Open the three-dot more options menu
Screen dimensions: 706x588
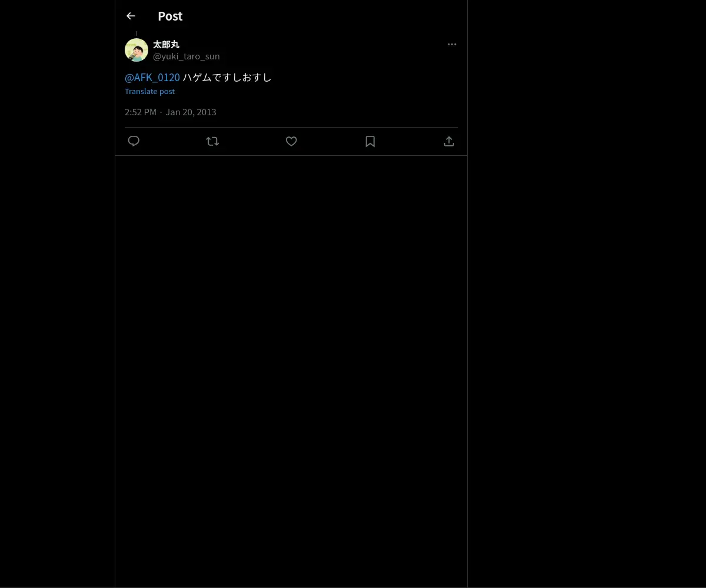coord(452,44)
